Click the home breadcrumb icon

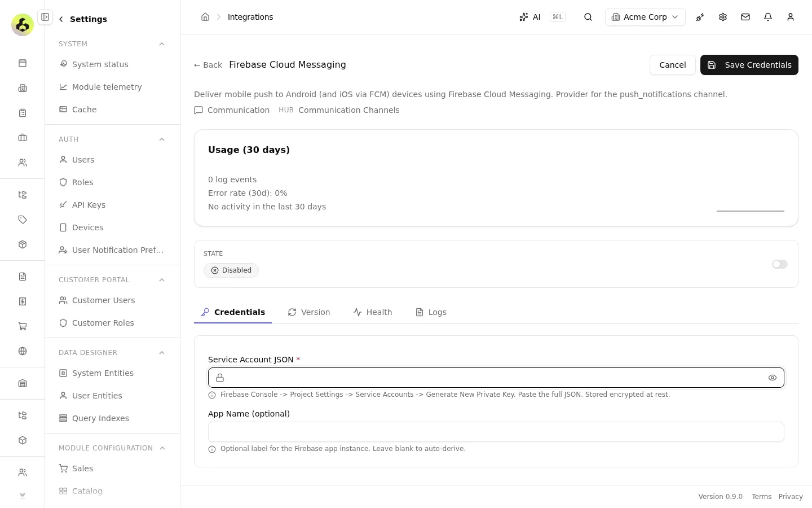[205, 17]
